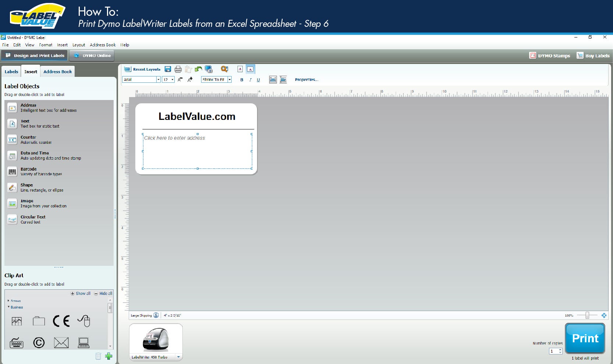Adjust the zoom slider handle

pos(587,315)
